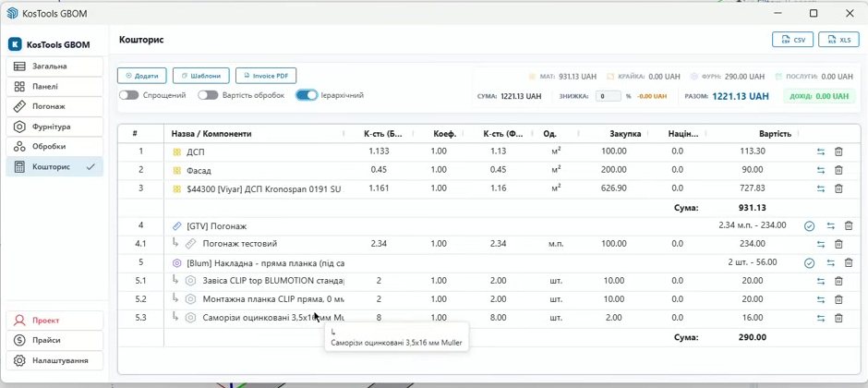Delete the Kronospan 0191 row
This screenshot has height=388, width=868.
point(838,188)
